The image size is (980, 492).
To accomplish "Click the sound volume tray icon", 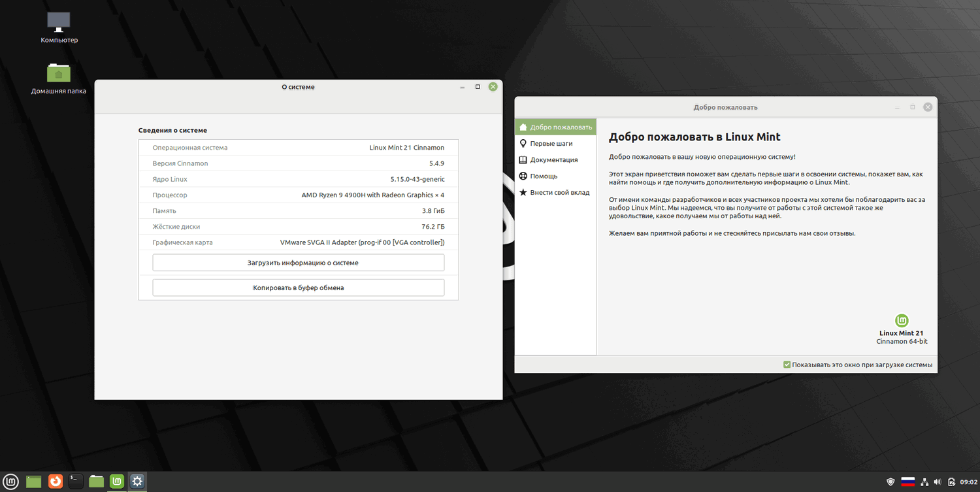I will 938,482.
